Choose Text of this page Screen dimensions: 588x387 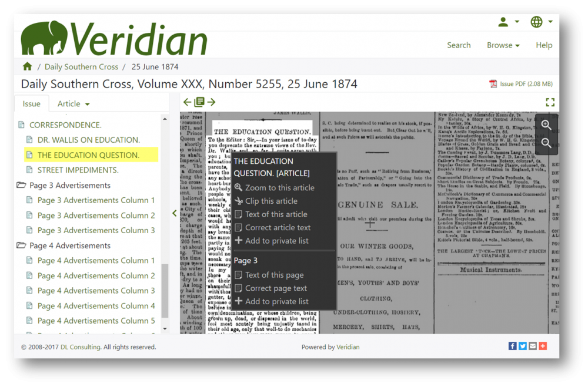[x=269, y=275]
